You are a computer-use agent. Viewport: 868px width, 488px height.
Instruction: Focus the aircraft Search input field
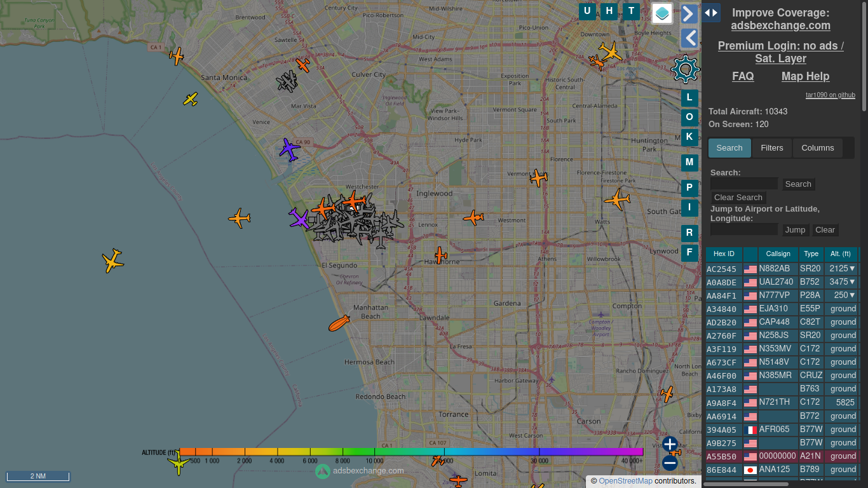point(744,184)
